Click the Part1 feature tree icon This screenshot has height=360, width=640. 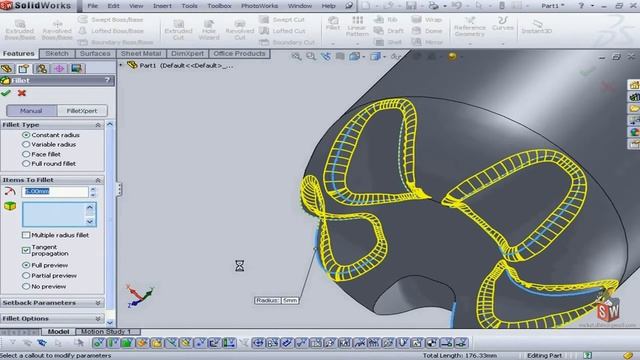coord(132,65)
